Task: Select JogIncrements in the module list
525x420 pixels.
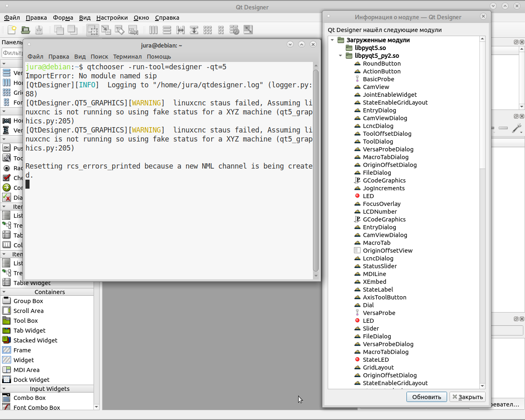Action: click(x=383, y=188)
